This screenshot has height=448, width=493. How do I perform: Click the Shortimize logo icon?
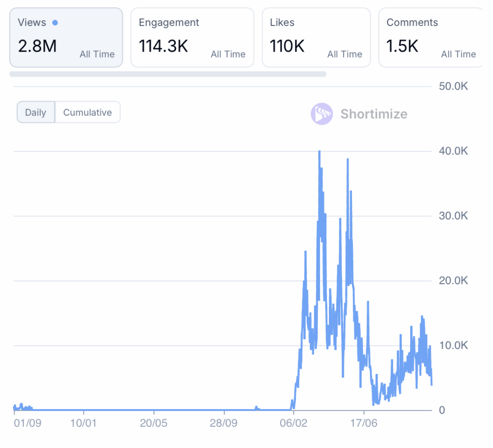322,114
